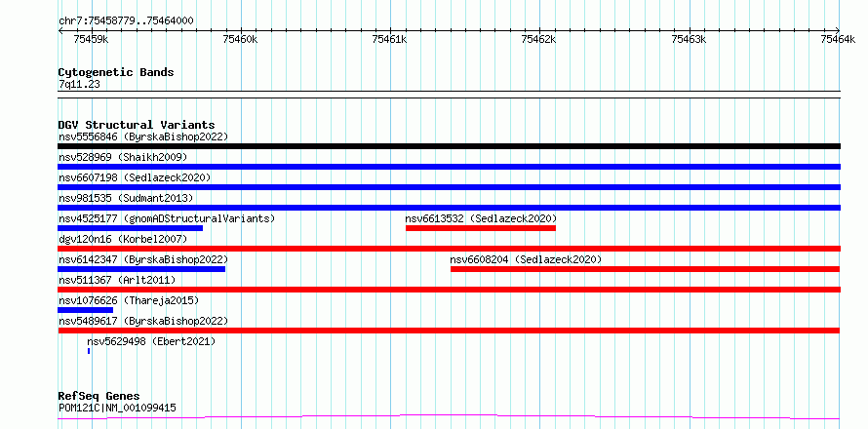Image resolution: width=868 pixels, height=429 pixels.
Task: Select the red dgv120n16 variant bar
Action: tap(449, 249)
